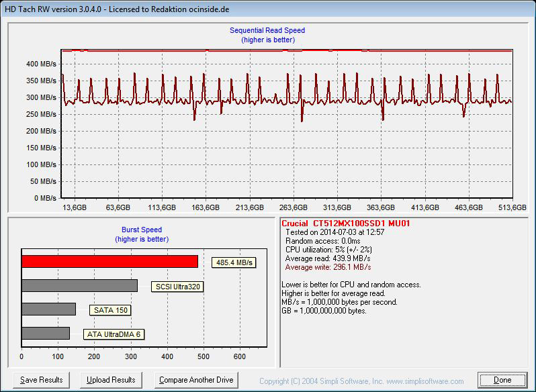The height and width of the screenshot is (392, 536).
Task: Click the 163,6GB axis label
Action: [x=206, y=207]
